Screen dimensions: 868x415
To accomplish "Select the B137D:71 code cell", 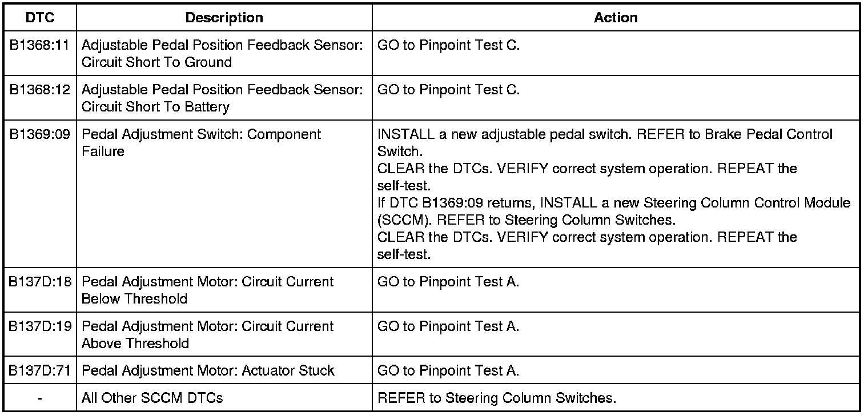I will [40, 371].
